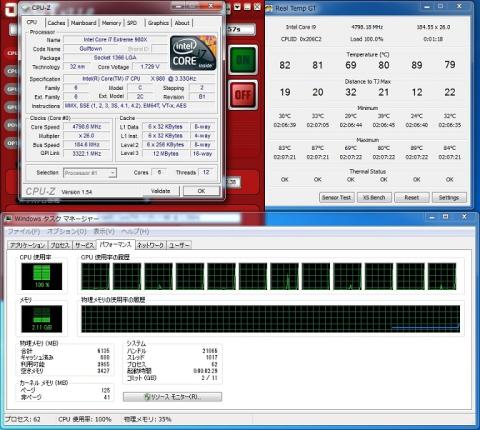Switch to the ユーザー tab

(179, 245)
